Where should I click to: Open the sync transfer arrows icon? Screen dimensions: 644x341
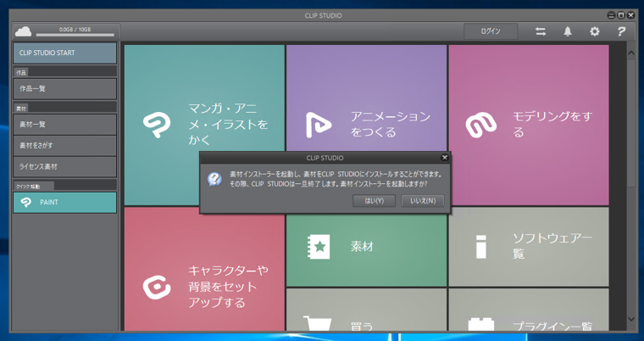(541, 31)
